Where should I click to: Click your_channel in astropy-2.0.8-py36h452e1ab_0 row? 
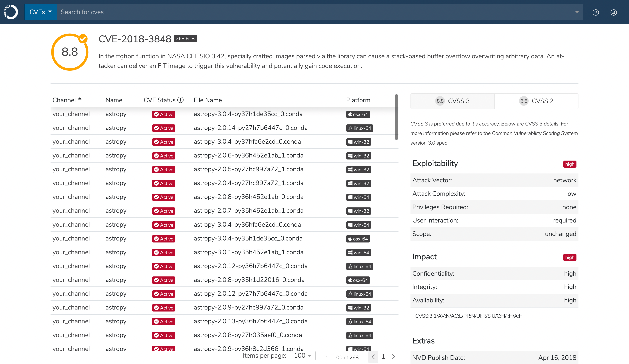[x=71, y=197]
